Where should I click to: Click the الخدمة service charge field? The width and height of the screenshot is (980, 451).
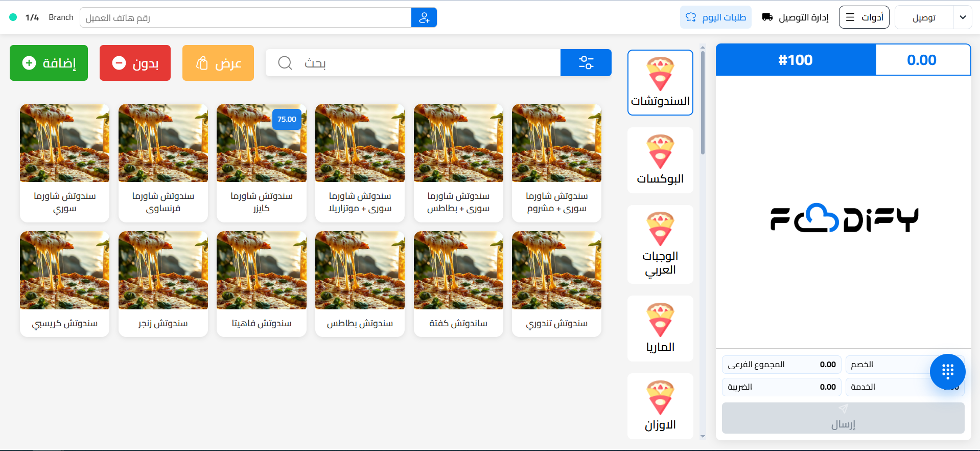pos(905,387)
